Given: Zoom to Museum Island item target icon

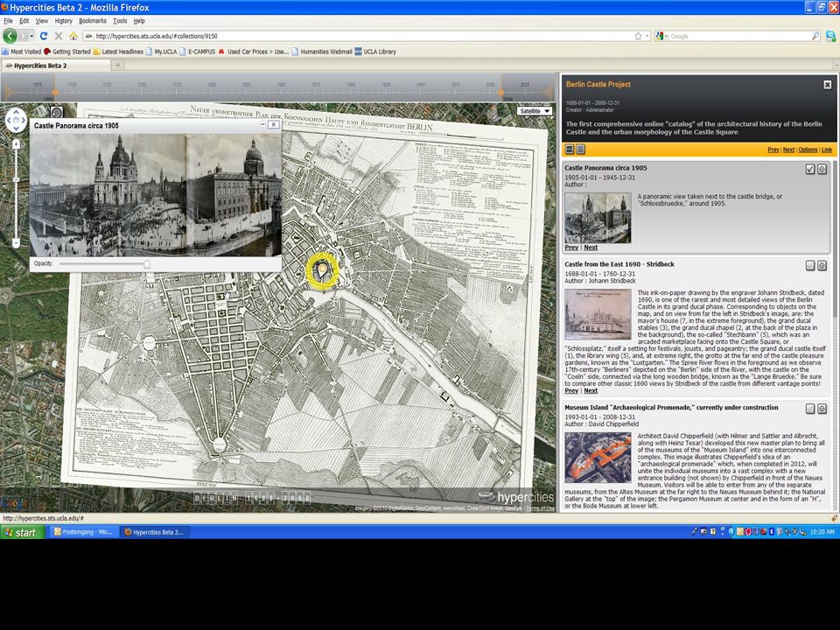Looking at the screenshot, I should pos(822,409).
